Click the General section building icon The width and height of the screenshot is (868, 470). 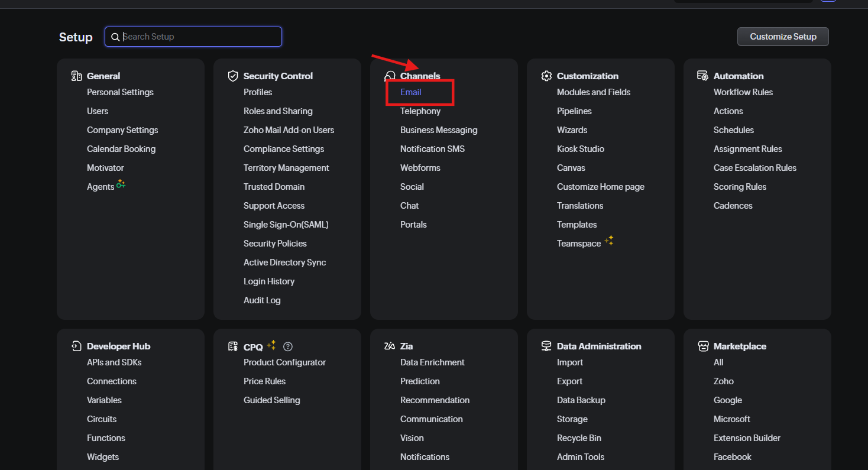pos(76,76)
